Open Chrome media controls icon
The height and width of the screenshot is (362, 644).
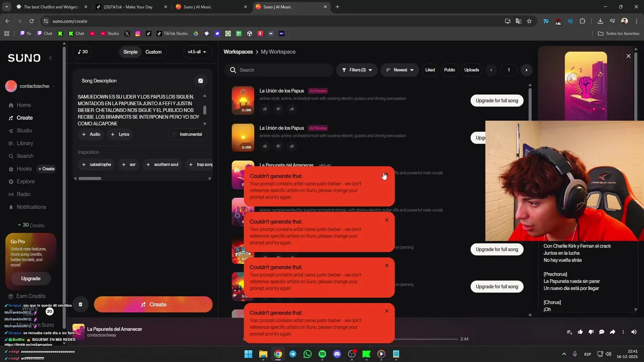(612, 21)
